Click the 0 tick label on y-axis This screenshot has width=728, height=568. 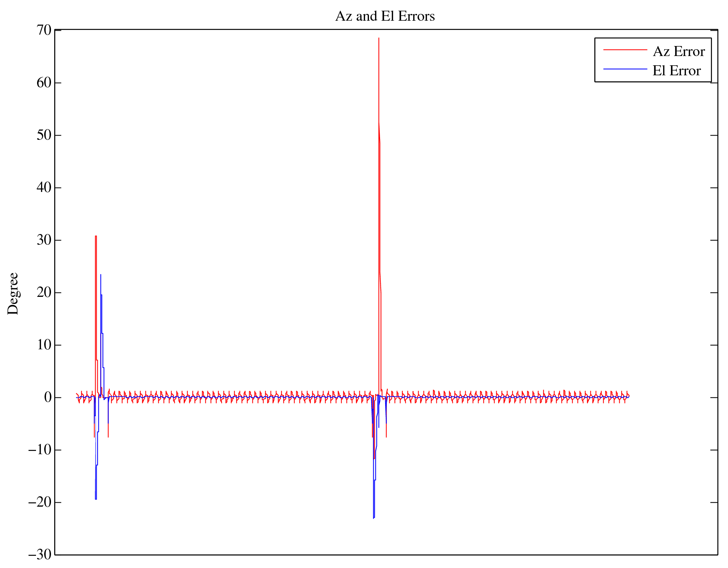48,397
